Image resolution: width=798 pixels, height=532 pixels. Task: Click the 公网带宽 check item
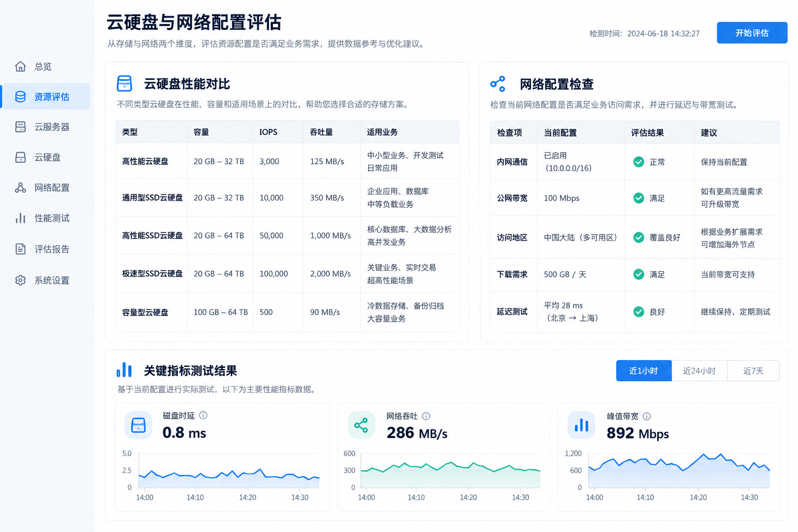point(512,198)
